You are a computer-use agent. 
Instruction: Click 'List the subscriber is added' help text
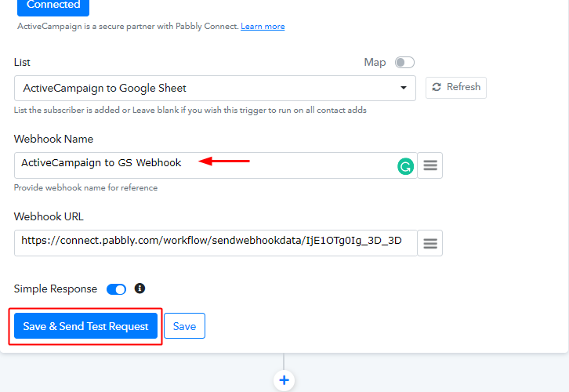point(190,110)
